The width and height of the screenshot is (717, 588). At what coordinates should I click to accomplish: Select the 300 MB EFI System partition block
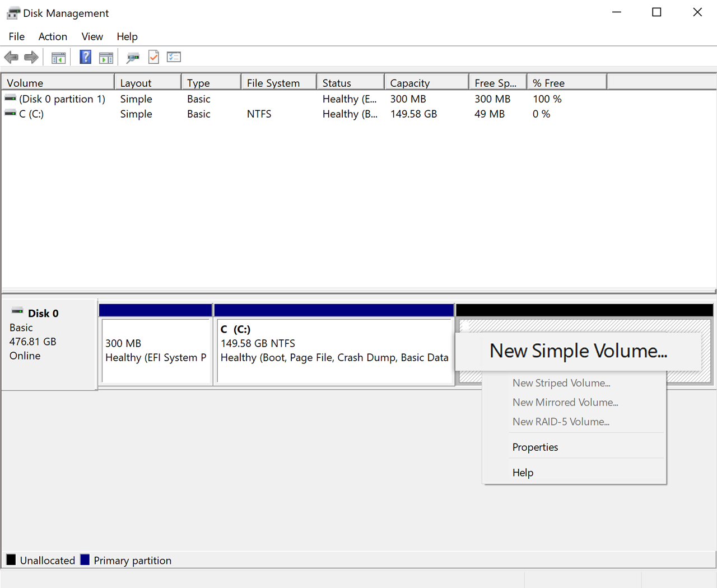point(156,351)
